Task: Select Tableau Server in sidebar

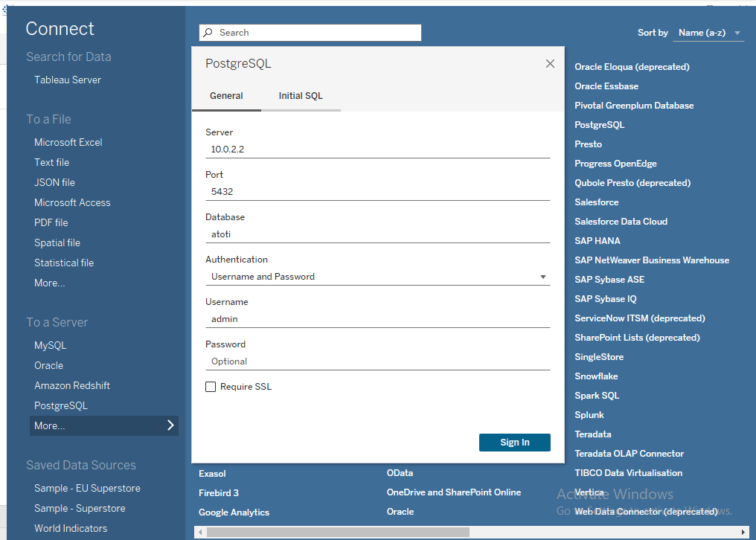Action: tap(68, 80)
